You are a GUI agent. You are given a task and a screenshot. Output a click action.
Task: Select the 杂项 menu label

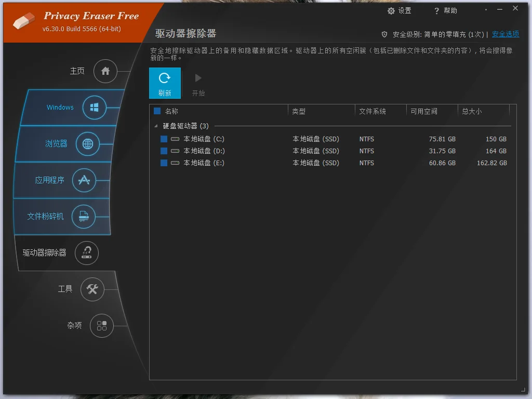(x=74, y=325)
